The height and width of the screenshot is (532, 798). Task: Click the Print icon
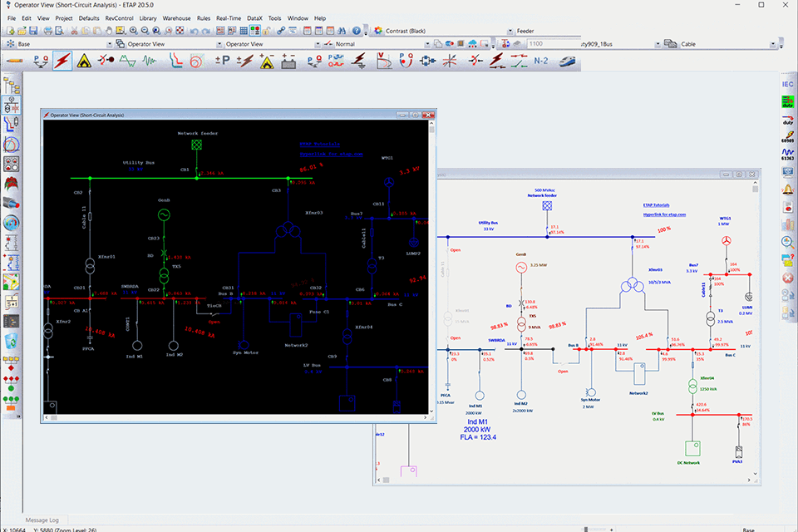48,31
